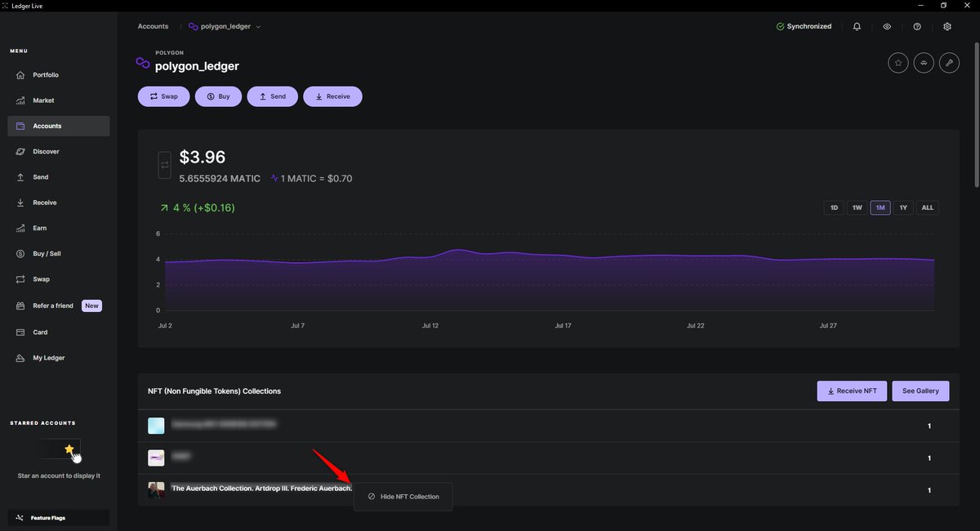
Task: Click the Swap button below account name
Action: 163,96
